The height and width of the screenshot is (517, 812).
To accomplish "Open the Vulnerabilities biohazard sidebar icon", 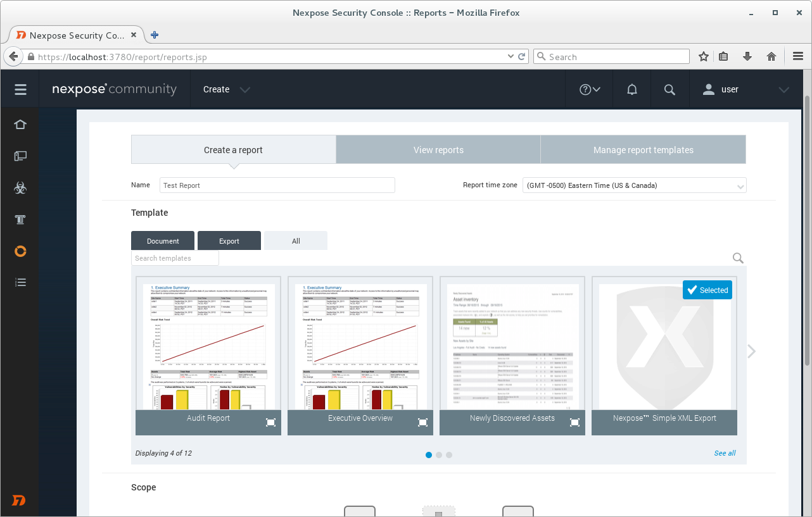I will (20, 187).
